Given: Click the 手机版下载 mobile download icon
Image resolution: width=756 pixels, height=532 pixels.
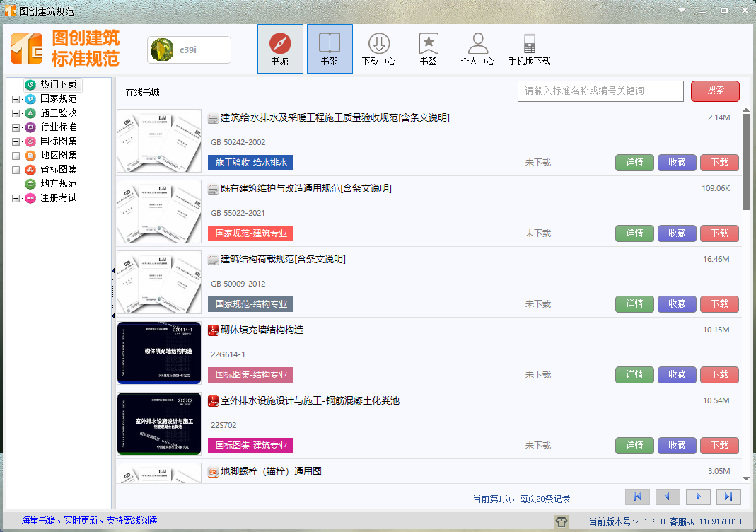Looking at the screenshot, I should point(529,44).
